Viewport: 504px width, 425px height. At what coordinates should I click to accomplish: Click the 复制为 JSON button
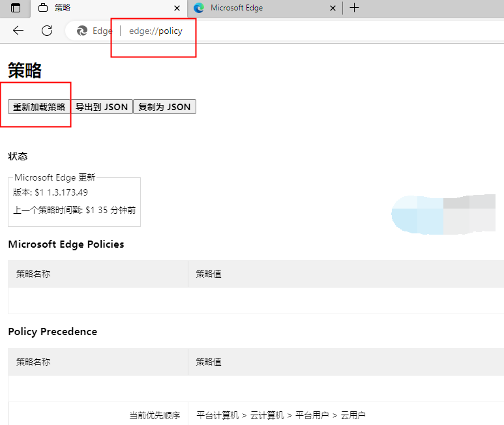(x=164, y=107)
